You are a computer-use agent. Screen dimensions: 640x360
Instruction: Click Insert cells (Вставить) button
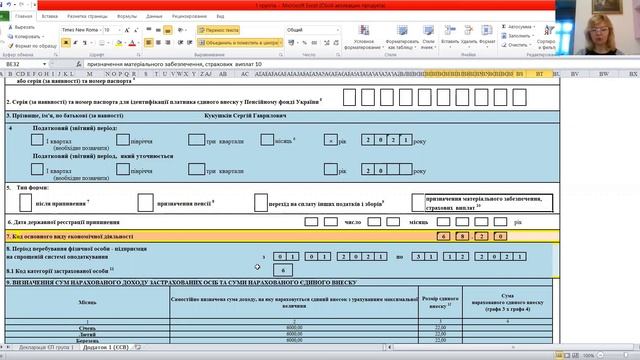[x=450, y=36]
